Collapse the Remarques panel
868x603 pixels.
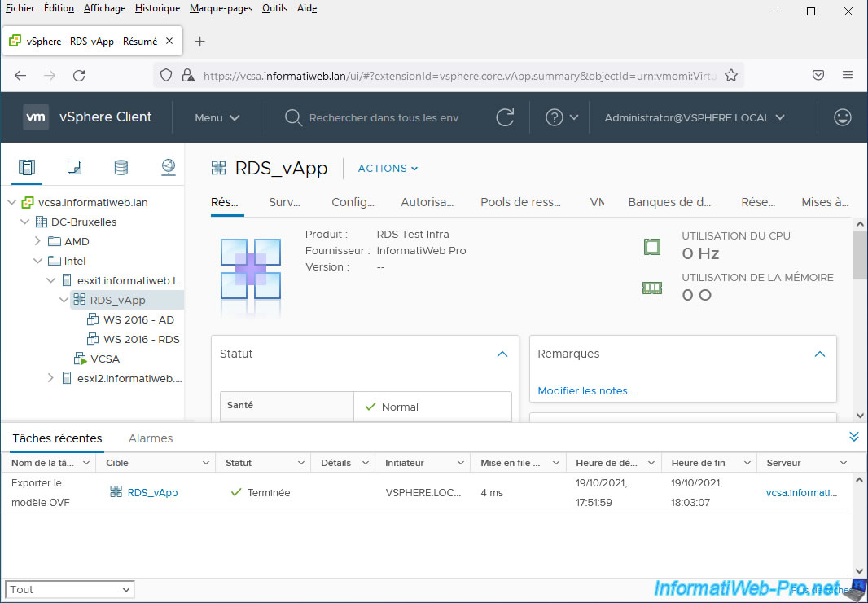tap(820, 354)
